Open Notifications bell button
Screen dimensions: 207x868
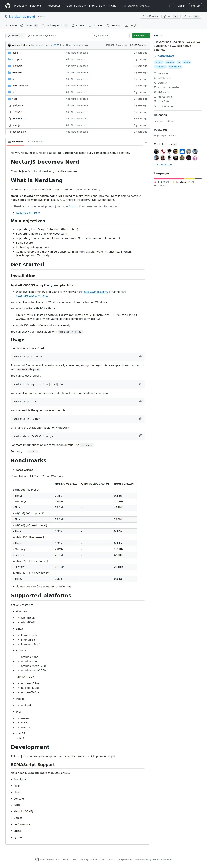[150, 16]
